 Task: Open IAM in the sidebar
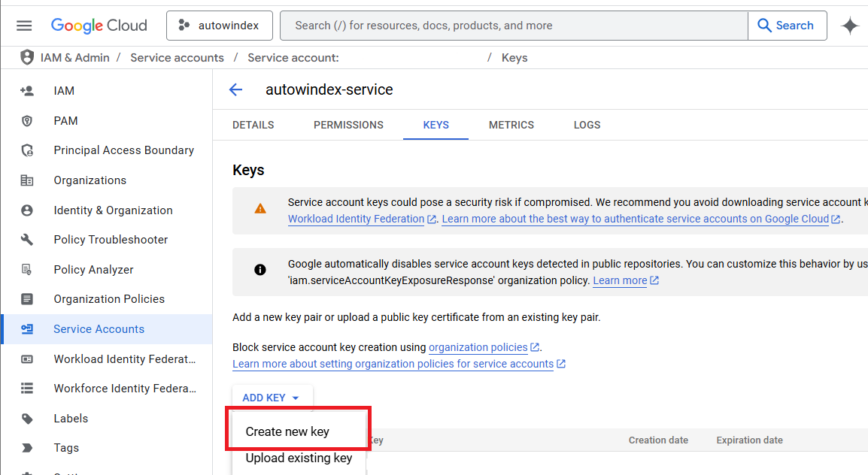tap(64, 91)
